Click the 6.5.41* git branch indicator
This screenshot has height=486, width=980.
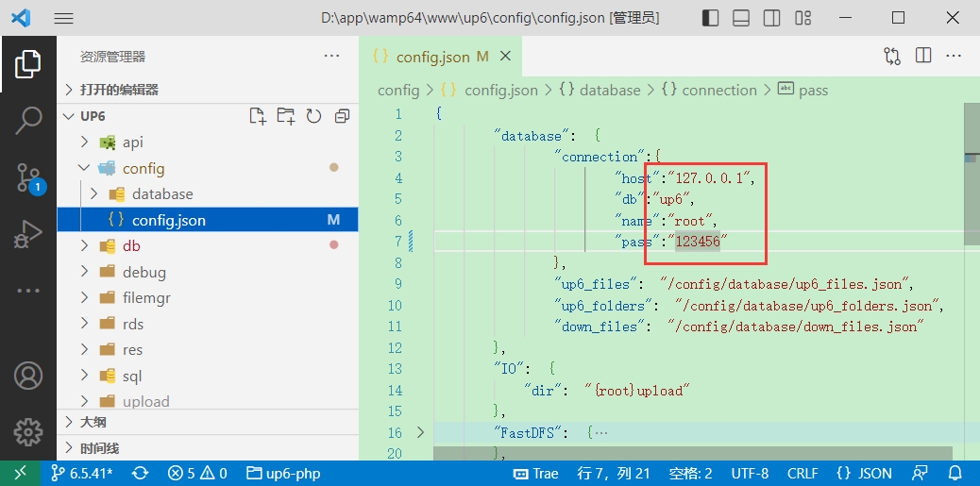[x=82, y=474]
